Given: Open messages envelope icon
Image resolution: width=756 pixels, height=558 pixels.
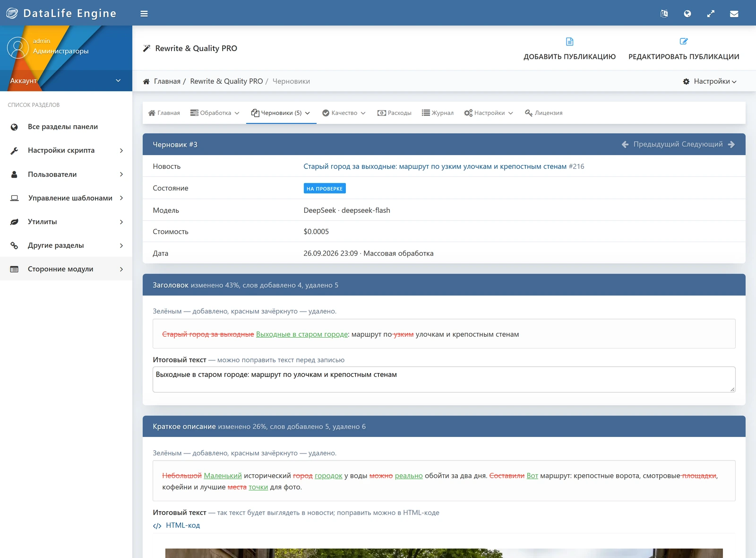Looking at the screenshot, I should [x=734, y=14].
